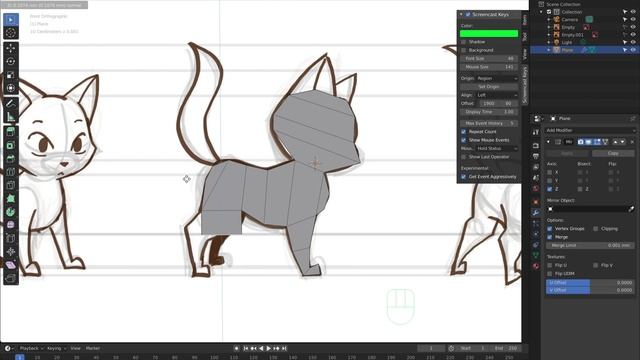Select the 3D Cursor tool
This screenshot has height=360, width=640.
11,33
